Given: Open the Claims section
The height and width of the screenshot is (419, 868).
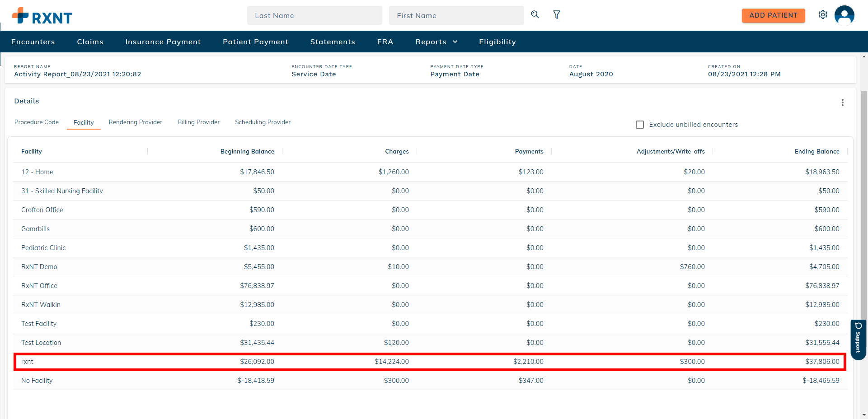Looking at the screenshot, I should click(x=90, y=42).
